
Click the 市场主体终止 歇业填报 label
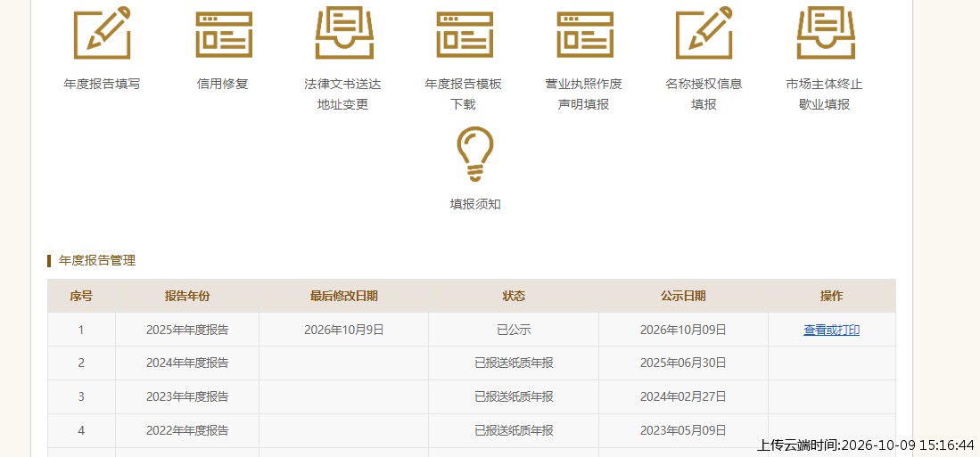[x=824, y=94]
